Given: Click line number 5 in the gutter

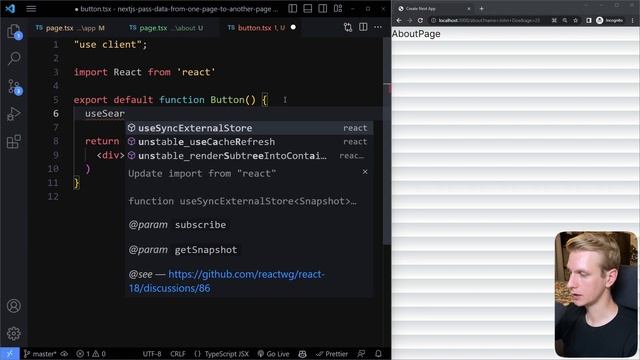Looking at the screenshot, I should click(56, 100).
